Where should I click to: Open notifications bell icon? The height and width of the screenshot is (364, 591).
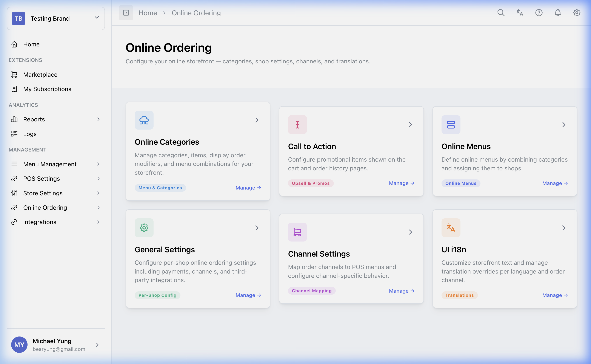[x=557, y=13]
